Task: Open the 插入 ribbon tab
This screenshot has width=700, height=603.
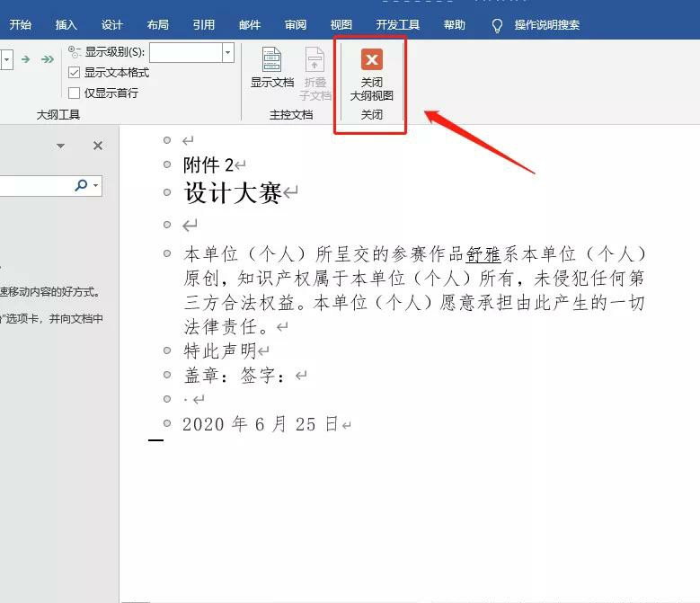Action: 66,24
